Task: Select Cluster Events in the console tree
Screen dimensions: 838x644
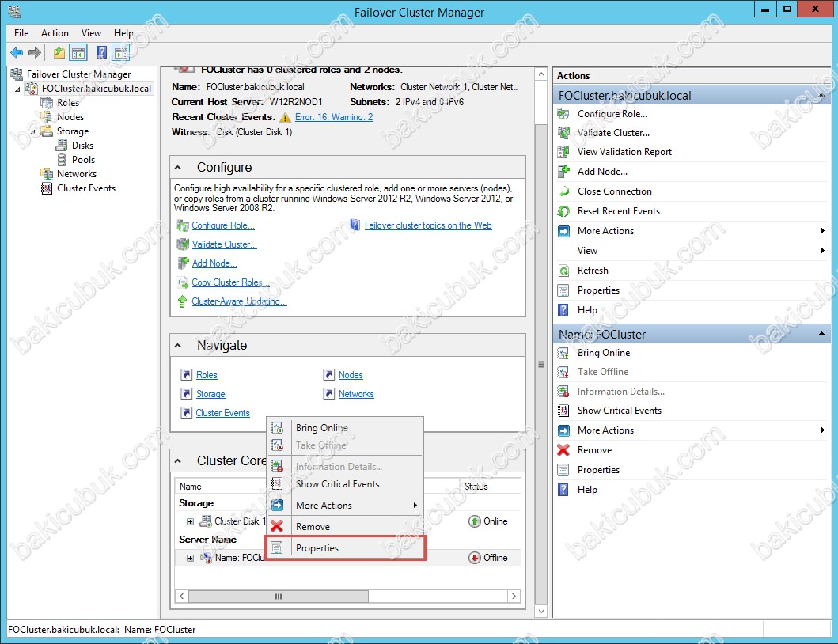Action: click(x=86, y=188)
